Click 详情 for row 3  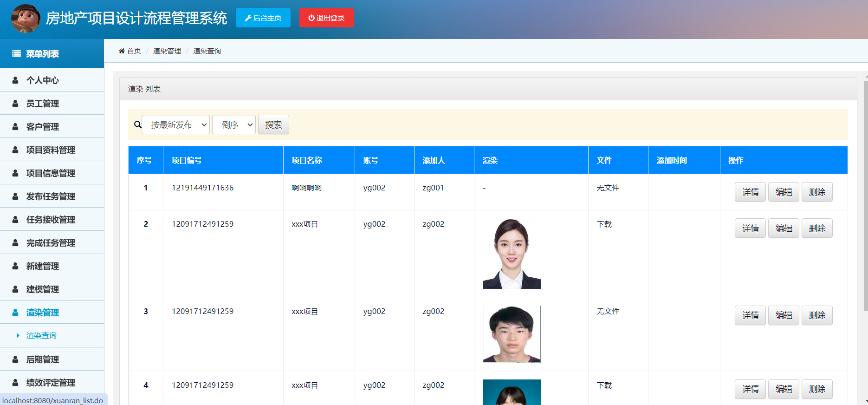click(750, 315)
